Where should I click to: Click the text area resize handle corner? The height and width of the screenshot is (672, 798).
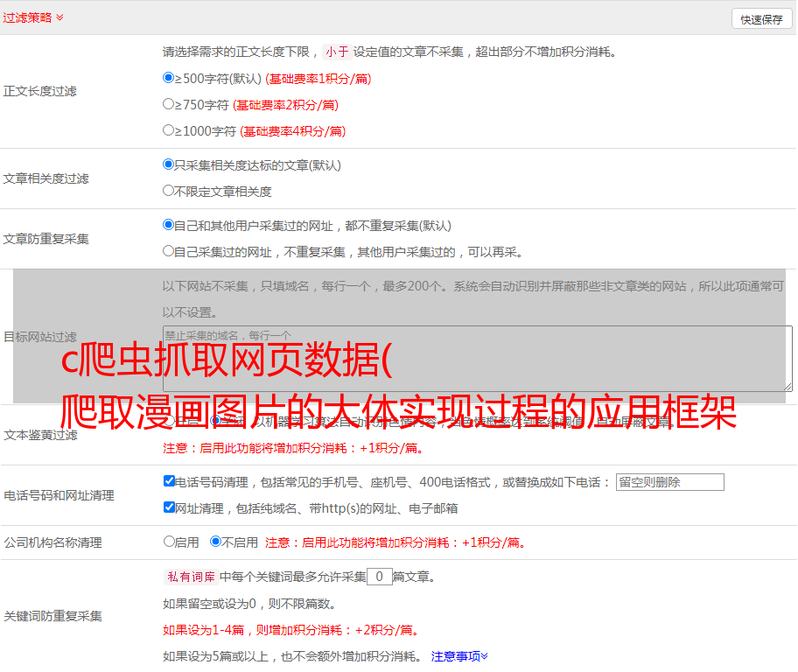click(x=787, y=386)
